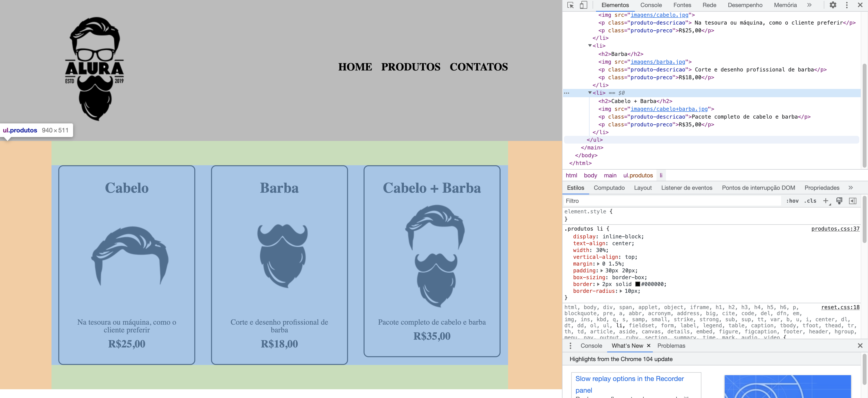Collapse the selected Cabelo + Barba li node
Image resolution: width=868 pixels, height=398 pixels.
pos(590,93)
